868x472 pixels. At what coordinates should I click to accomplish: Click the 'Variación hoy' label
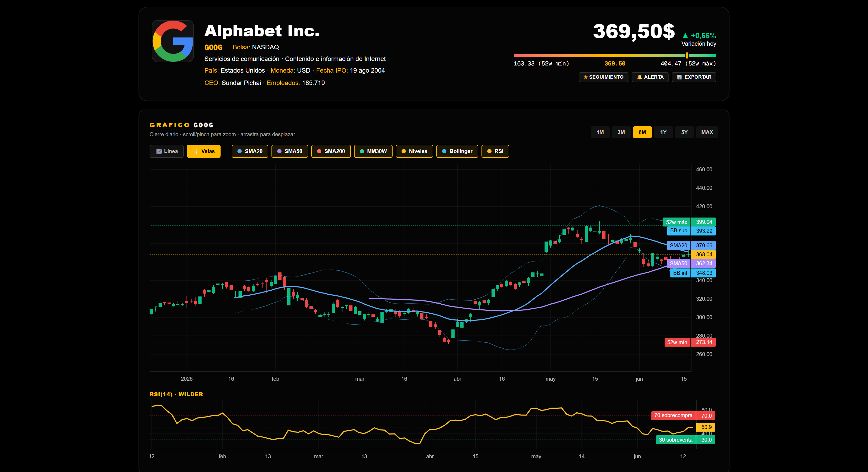(x=699, y=44)
